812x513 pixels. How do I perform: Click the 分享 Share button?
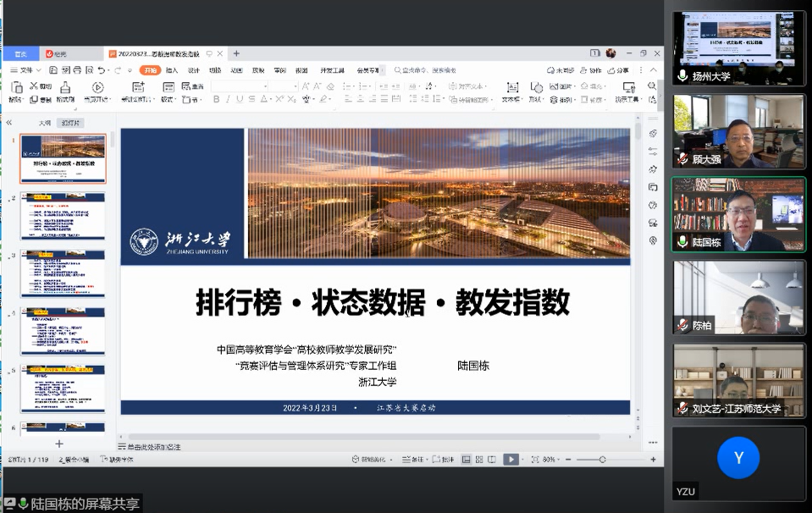point(619,70)
